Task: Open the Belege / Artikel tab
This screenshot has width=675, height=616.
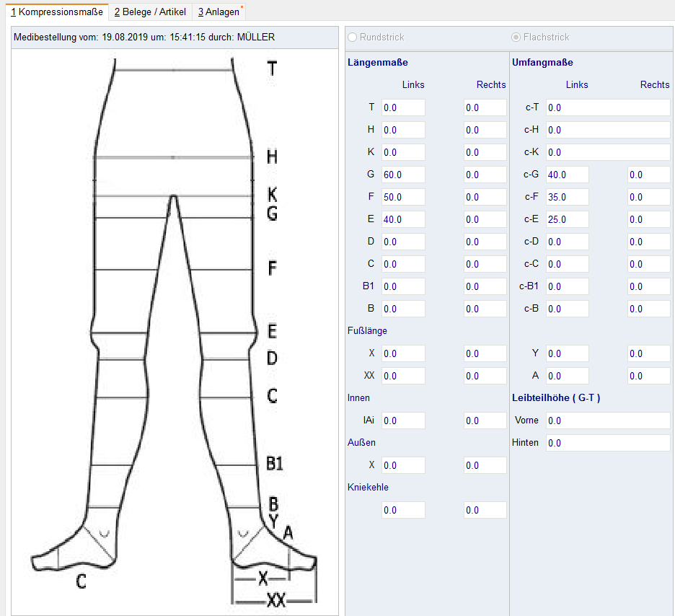Action: [x=149, y=12]
